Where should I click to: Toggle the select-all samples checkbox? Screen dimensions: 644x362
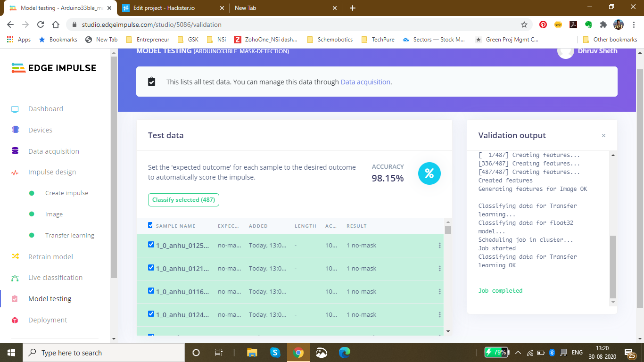[150, 225]
